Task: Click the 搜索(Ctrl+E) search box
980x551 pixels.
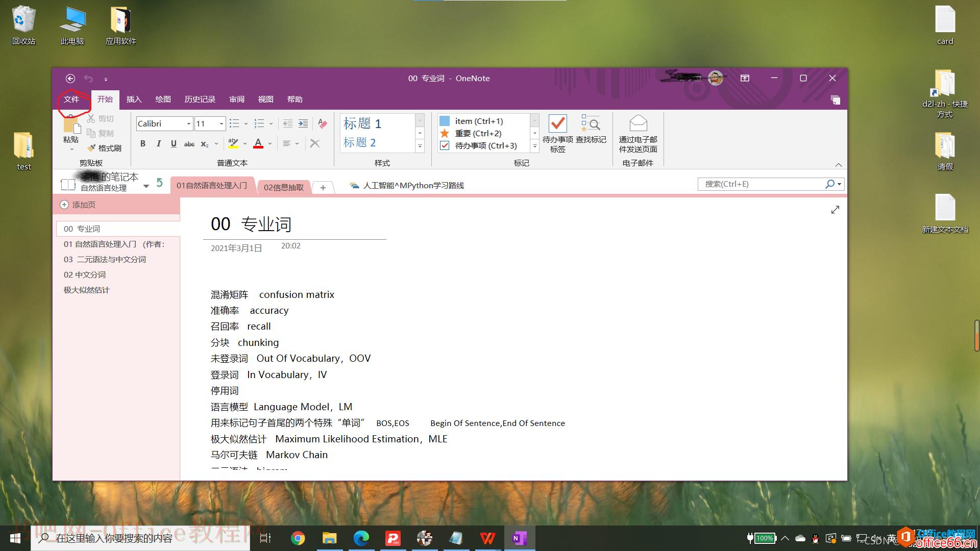Action: pos(761,184)
